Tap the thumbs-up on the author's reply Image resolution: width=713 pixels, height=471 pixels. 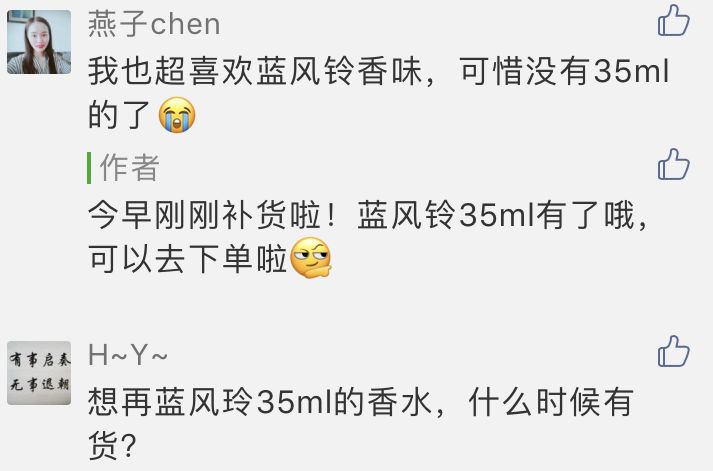pos(673,164)
